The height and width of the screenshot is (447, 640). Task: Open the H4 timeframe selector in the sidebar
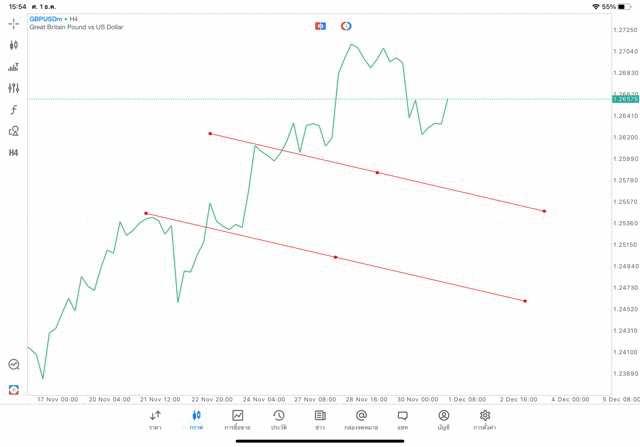coord(14,153)
